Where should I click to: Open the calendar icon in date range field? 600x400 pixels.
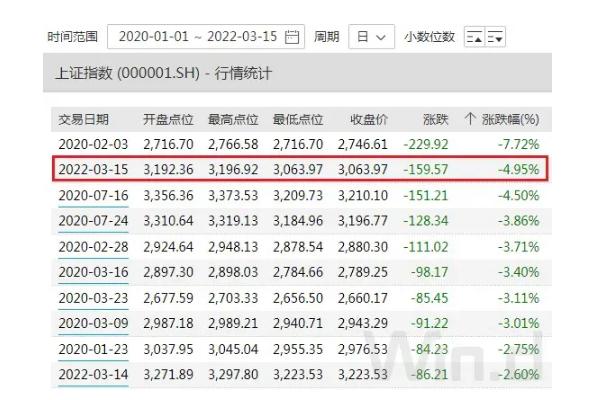tap(292, 37)
